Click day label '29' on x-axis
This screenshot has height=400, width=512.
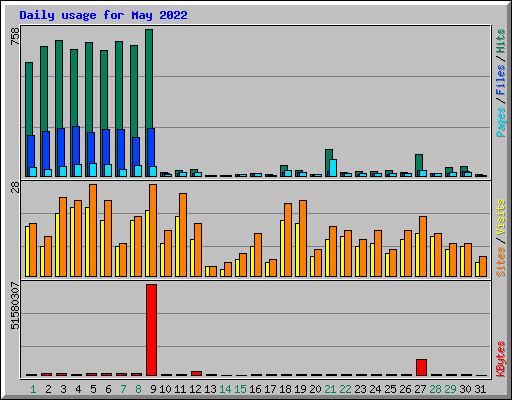pyautogui.click(x=450, y=389)
